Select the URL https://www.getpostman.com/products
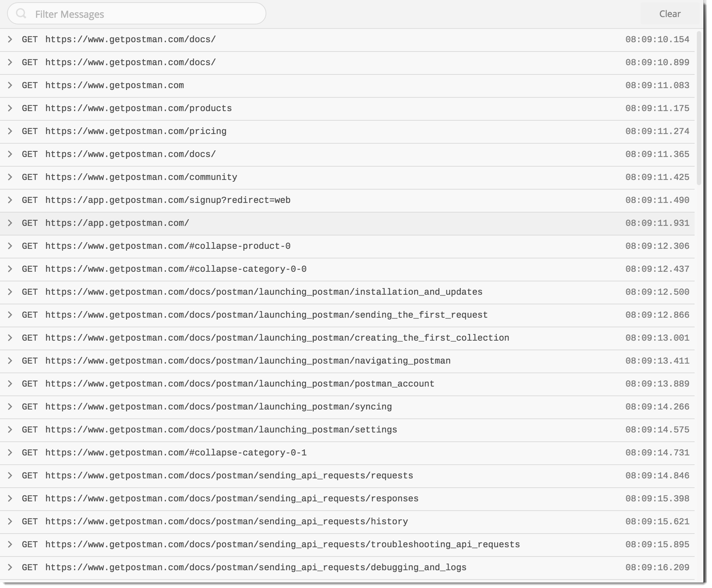 pyautogui.click(x=139, y=108)
